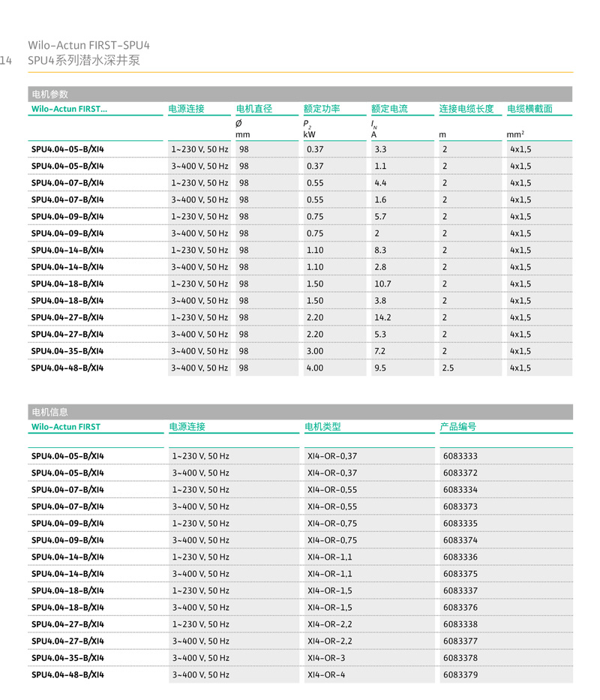Select product number 6083379

(x=460, y=675)
